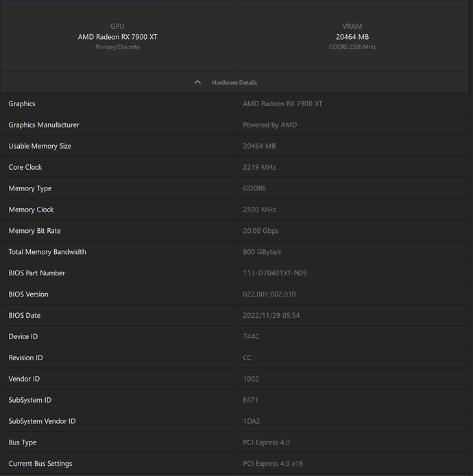The image size is (473, 476).
Task: Click the Device ID 744C value
Action: pos(251,336)
